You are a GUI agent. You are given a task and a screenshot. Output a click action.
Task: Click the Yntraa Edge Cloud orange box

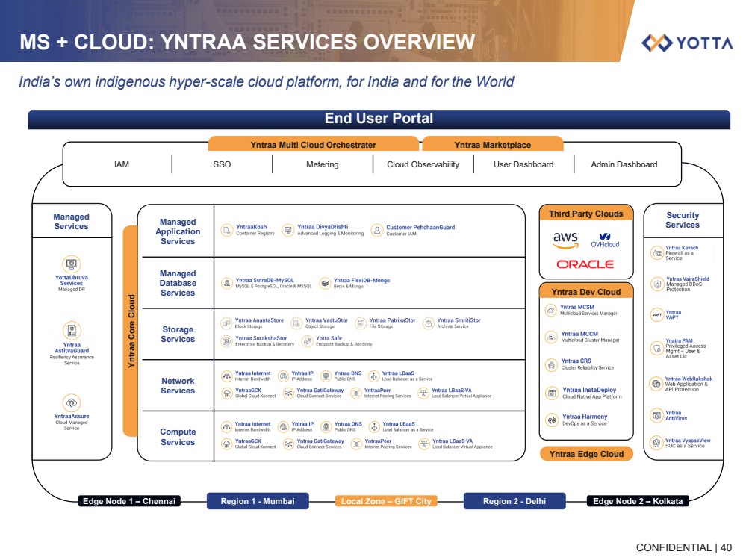586,454
